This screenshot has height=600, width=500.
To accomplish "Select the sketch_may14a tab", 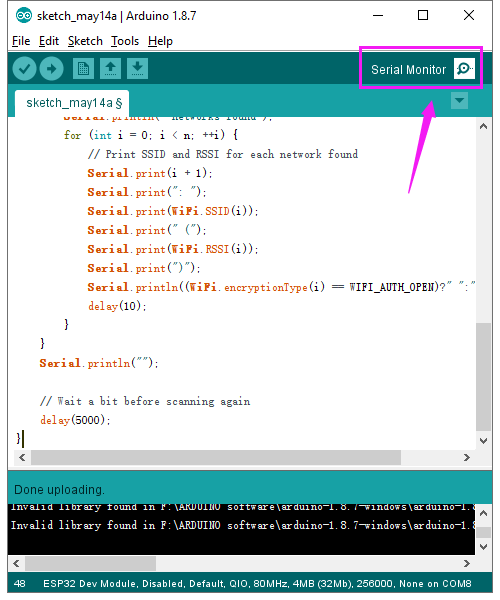I will (x=72, y=103).
